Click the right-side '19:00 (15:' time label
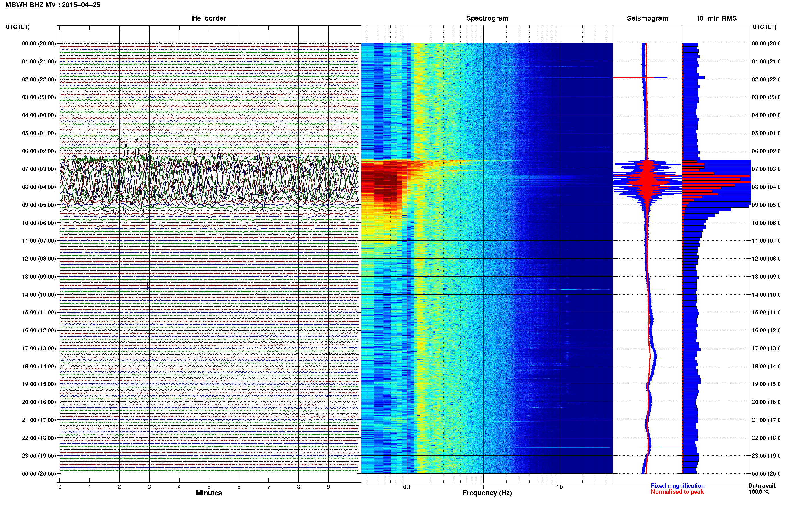This screenshot has height=508, width=812. [x=765, y=384]
